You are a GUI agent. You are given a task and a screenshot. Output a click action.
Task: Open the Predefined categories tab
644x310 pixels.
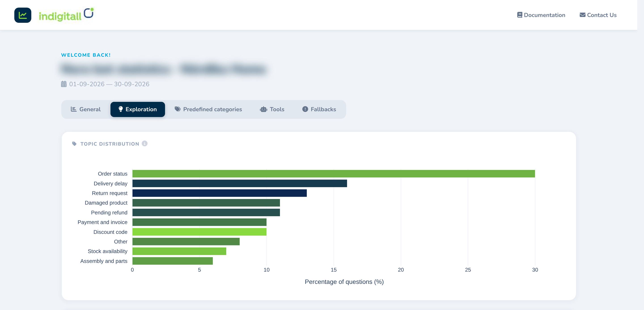[x=208, y=109]
